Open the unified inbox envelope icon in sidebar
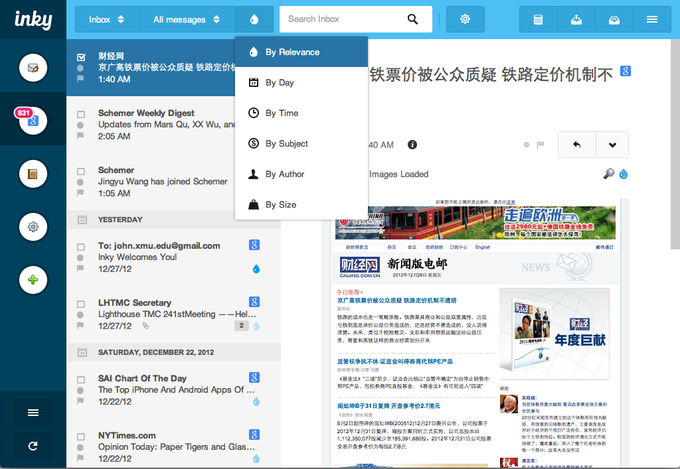 click(33, 68)
